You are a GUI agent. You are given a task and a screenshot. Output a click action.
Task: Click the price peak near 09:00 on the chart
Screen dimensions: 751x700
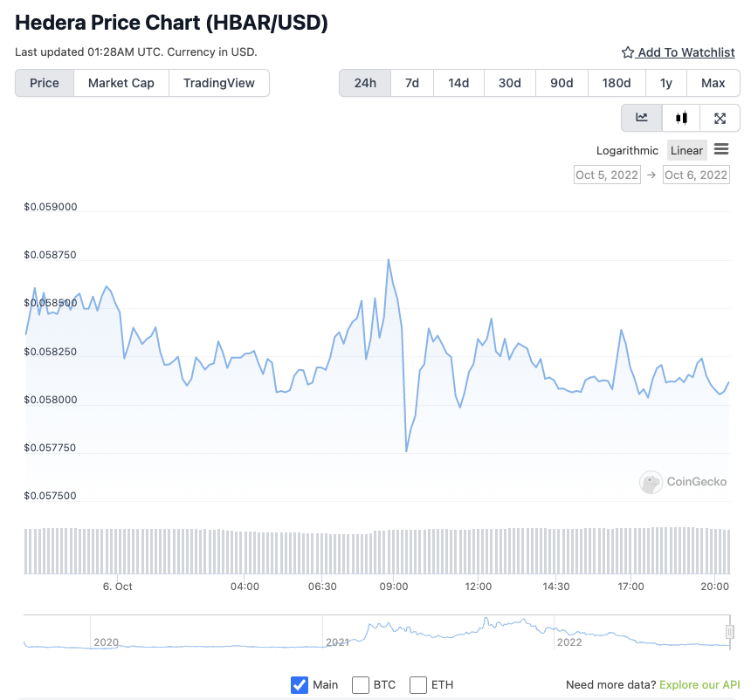tap(389, 259)
